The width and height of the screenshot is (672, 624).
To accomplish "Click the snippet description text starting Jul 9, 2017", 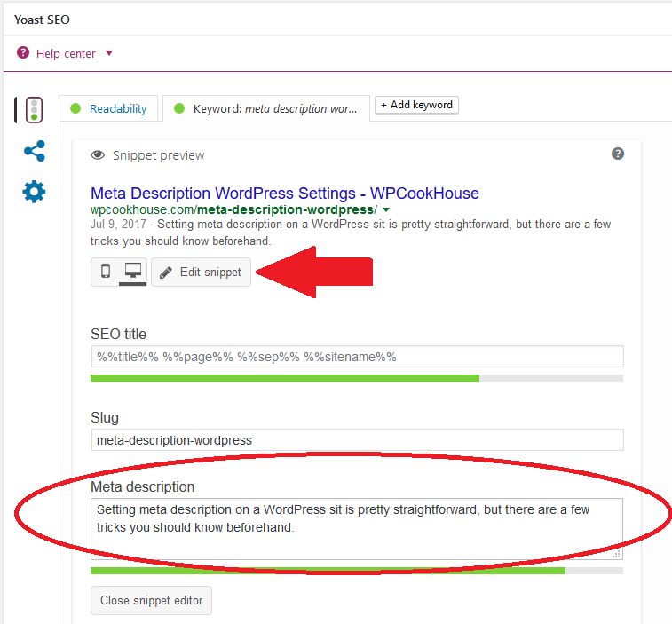I will pyautogui.click(x=350, y=233).
